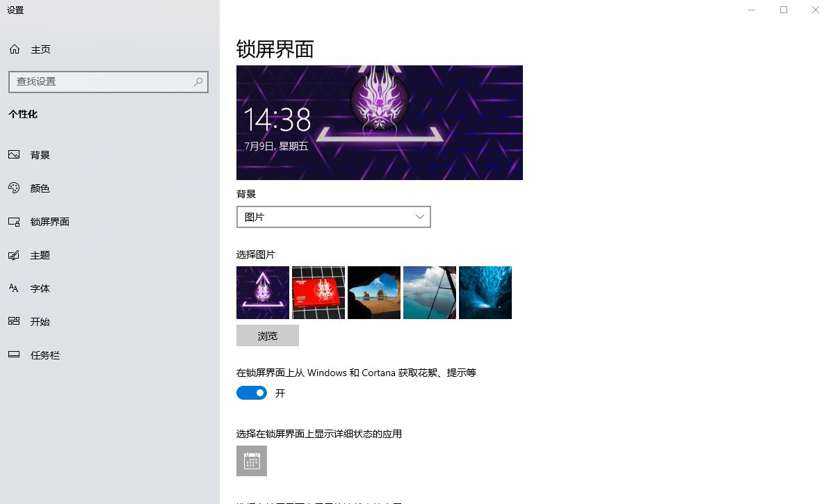This screenshot has height=504, width=824.
Task: Select the 字体 (Fonts) settings icon
Action: pos(15,288)
